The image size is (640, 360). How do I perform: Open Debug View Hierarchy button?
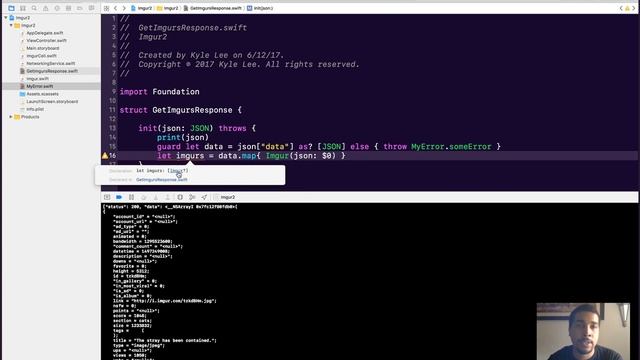pos(180,197)
